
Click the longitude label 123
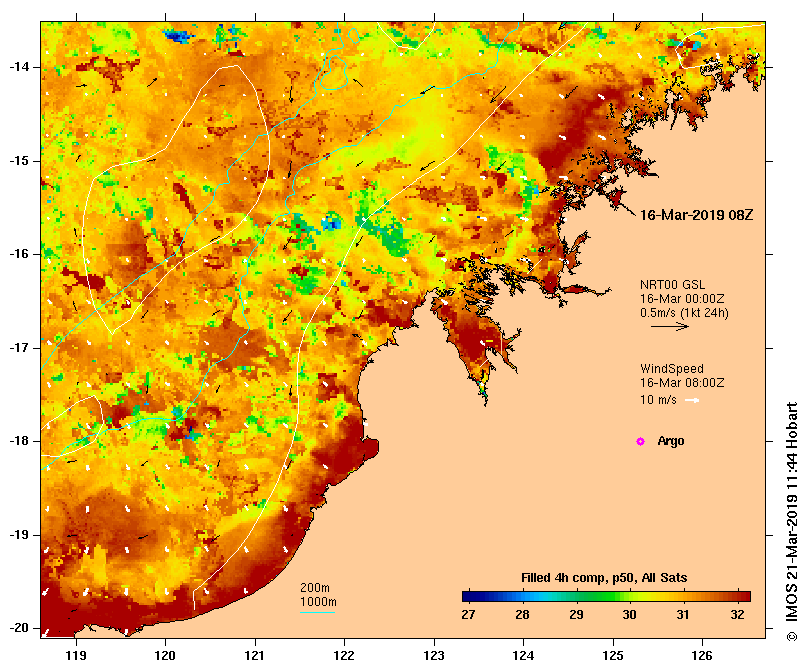[x=434, y=656]
